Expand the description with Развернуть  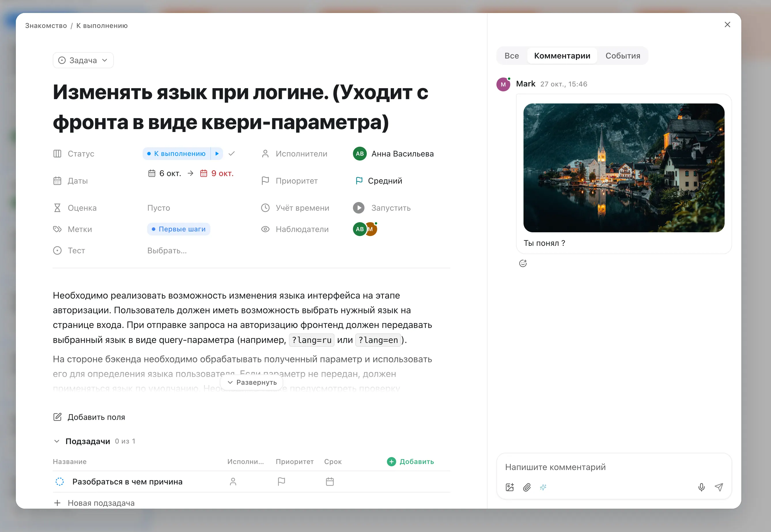(x=252, y=382)
